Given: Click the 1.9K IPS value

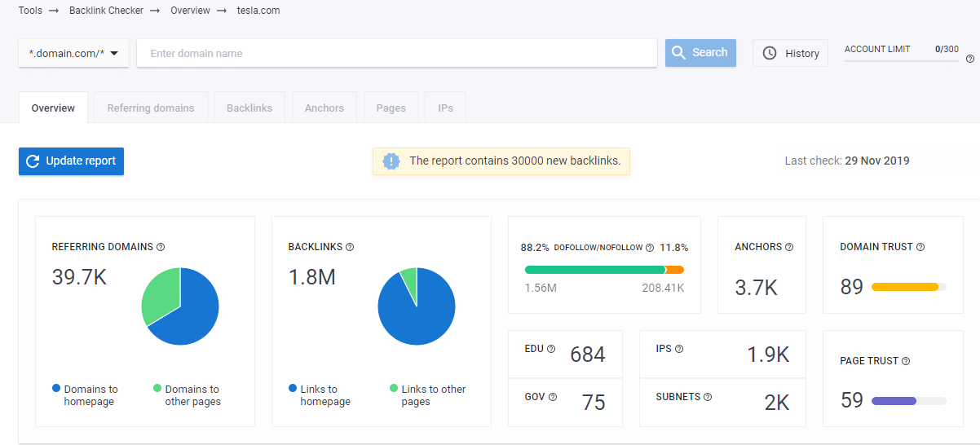Looking at the screenshot, I should (x=768, y=355).
